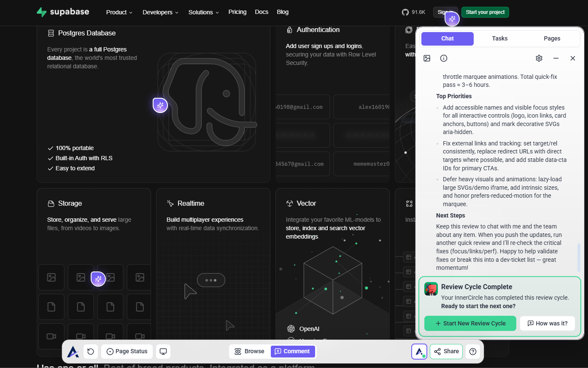Toggle the assistant icon beside Share
Viewport: 588px width, 368px height.
[x=419, y=352]
